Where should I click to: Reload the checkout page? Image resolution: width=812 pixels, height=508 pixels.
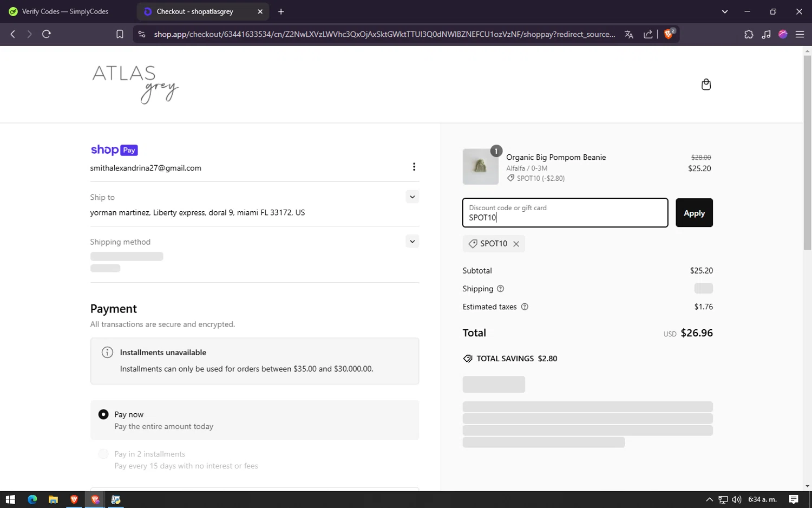coord(47,34)
